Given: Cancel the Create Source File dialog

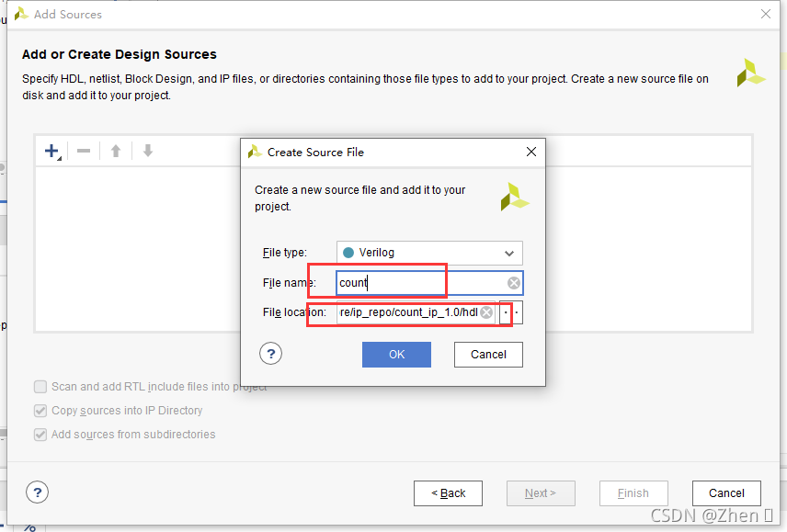Looking at the screenshot, I should (488, 355).
